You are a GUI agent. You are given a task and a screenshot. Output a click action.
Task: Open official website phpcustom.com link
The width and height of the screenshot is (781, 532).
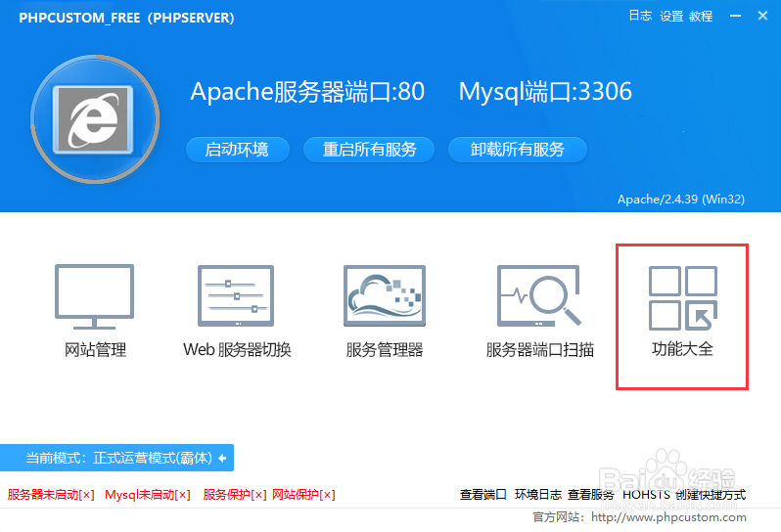pos(668,517)
